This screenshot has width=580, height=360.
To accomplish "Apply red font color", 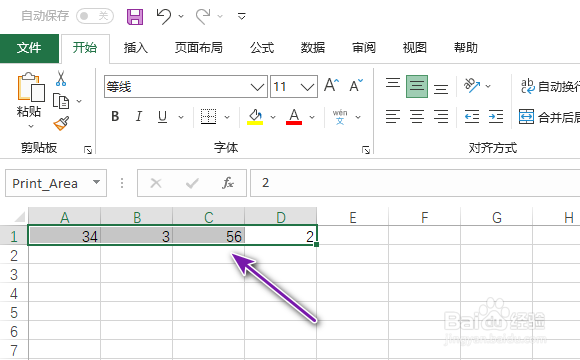I will (x=294, y=117).
